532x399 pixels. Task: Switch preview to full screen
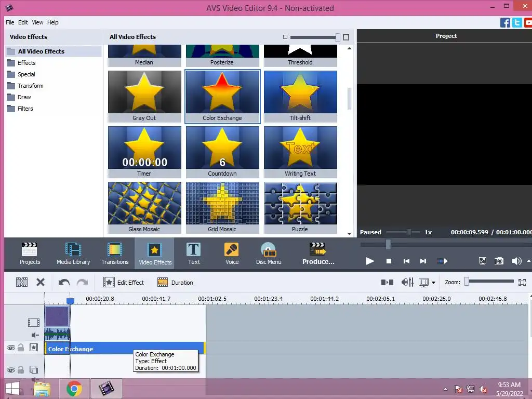(482, 261)
